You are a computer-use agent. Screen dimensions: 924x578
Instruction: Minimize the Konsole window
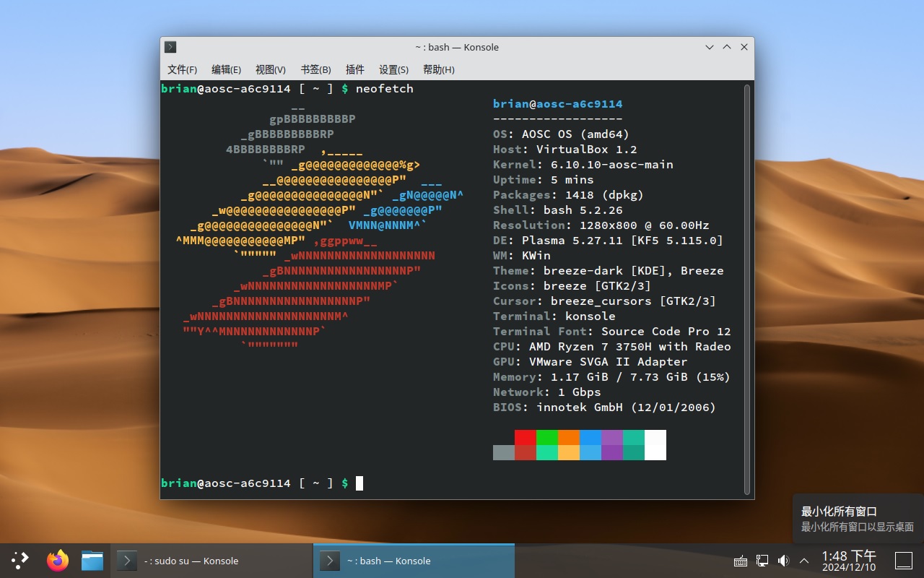click(710, 47)
